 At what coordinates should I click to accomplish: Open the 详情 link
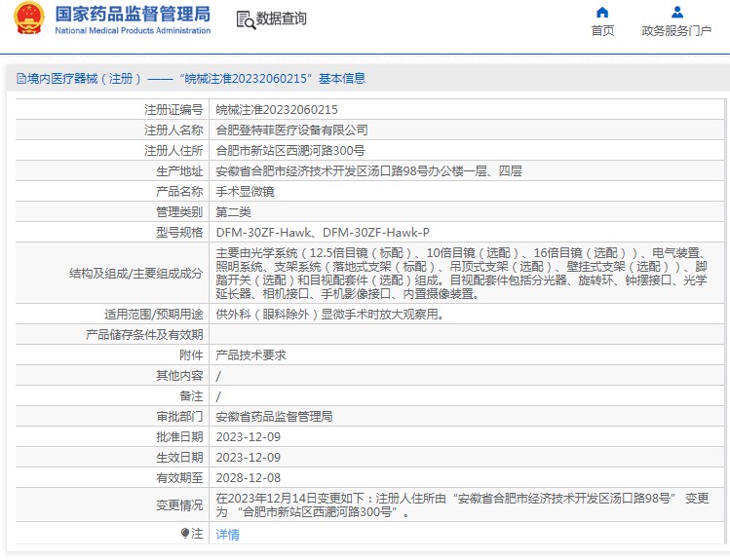click(x=227, y=535)
